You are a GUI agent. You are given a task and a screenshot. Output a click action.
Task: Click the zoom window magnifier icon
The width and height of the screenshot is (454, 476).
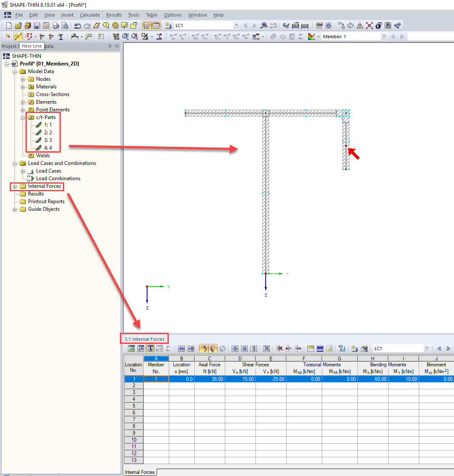tap(125, 37)
